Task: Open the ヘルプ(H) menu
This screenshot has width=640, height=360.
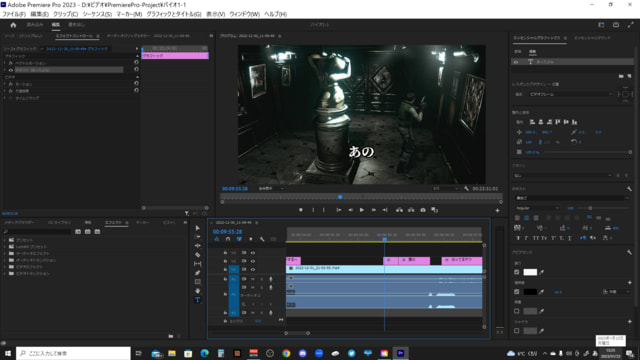Action: point(276,14)
